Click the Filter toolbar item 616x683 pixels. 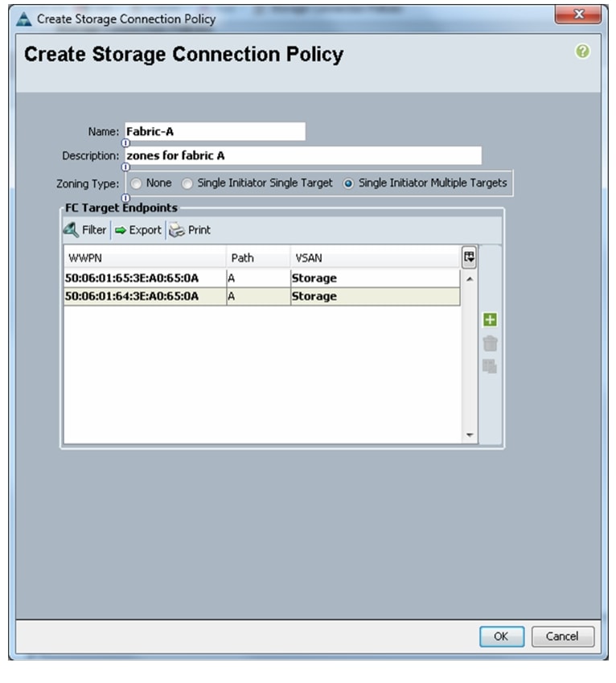[86, 230]
